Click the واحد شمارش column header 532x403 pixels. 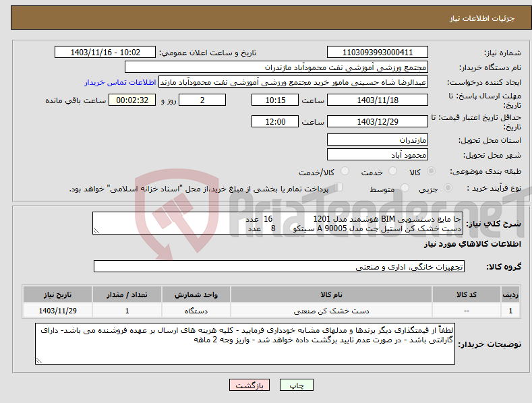(196, 294)
